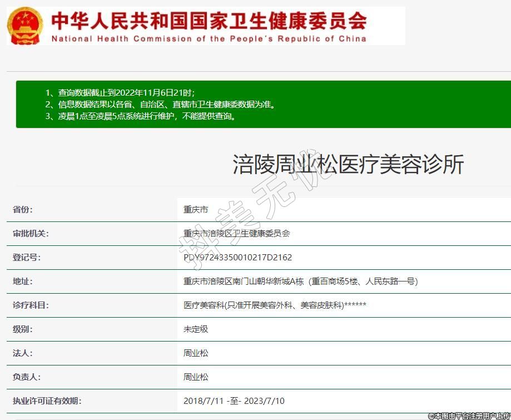Select the 医疗美容科 medical subjects value

[275, 305]
